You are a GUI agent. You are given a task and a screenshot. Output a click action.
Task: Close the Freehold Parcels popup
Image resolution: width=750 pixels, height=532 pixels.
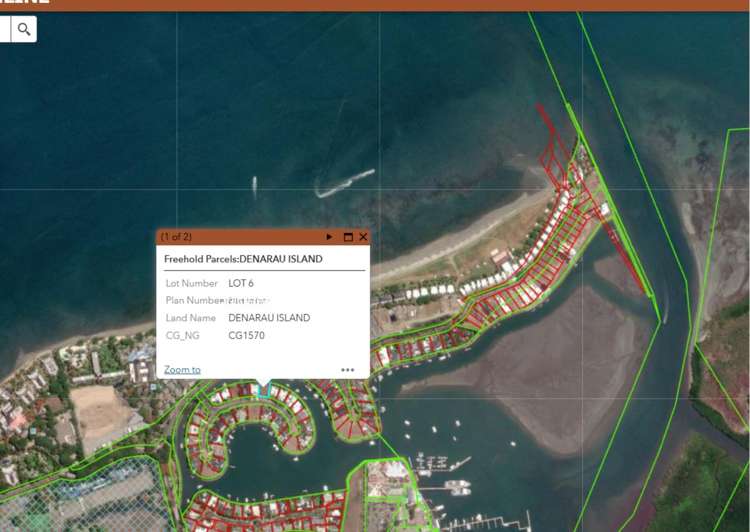click(363, 237)
